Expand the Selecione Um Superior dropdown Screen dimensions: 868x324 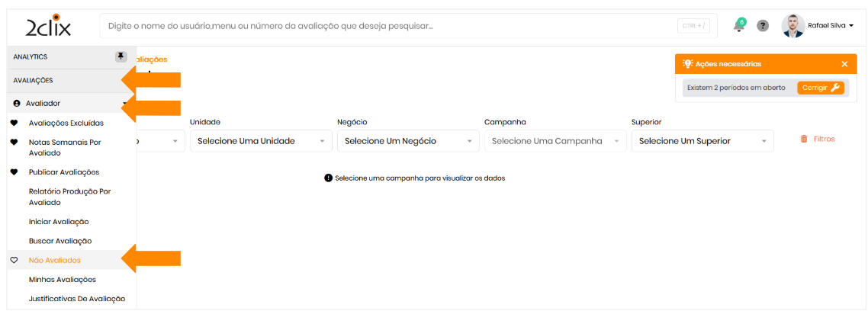[x=702, y=141]
